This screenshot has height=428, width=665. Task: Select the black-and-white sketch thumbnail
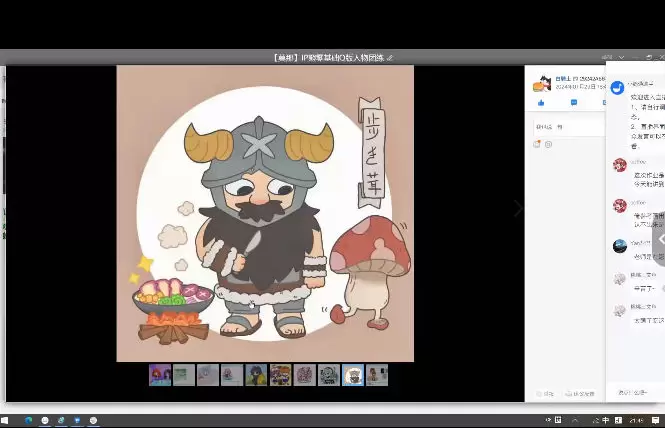point(329,375)
